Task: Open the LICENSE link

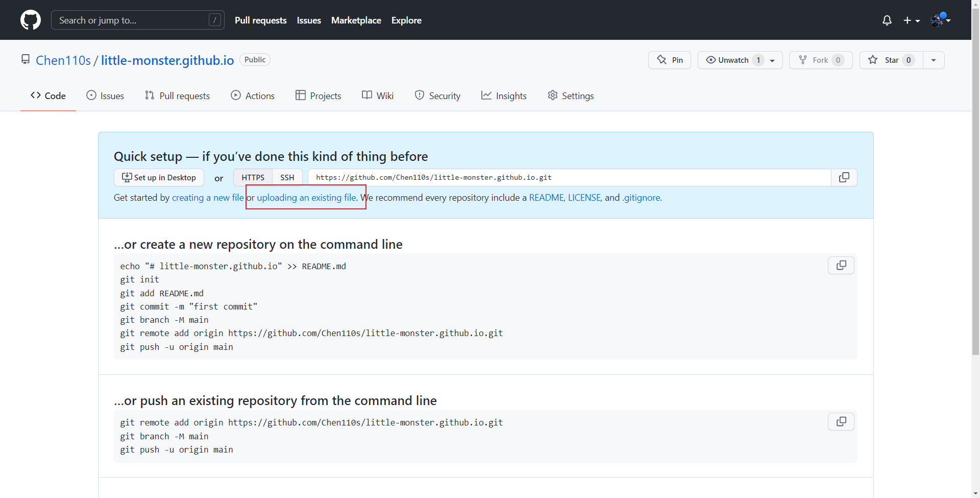Action: click(x=584, y=198)
